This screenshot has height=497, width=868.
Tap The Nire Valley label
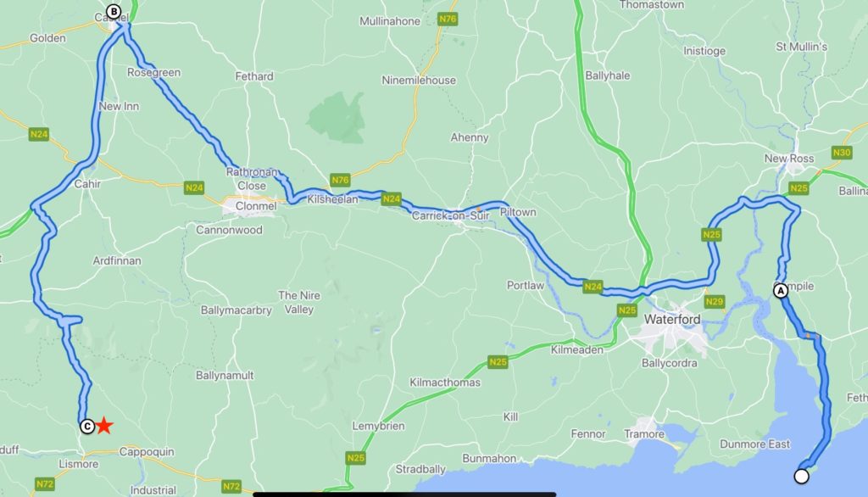coord(299,302)
